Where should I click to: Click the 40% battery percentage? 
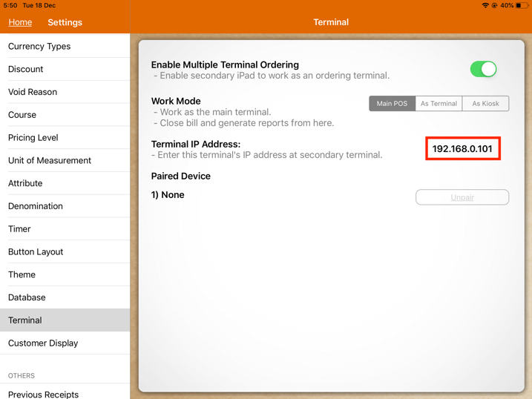tap(507, 5)
